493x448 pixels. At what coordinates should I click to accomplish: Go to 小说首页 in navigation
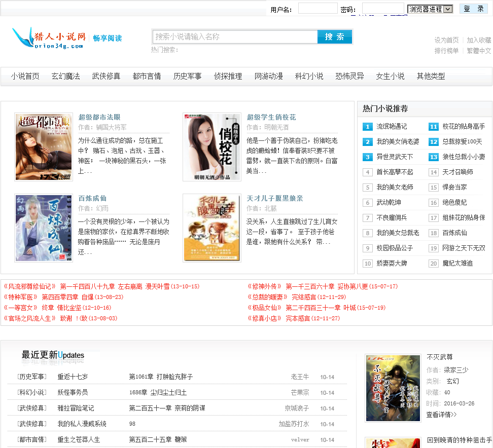coord(25,76)
